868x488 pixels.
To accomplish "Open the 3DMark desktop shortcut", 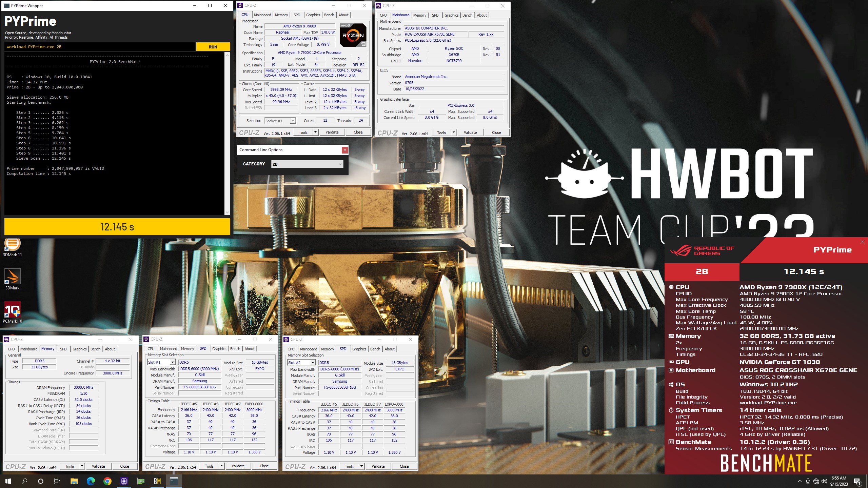I will [12, 279].
